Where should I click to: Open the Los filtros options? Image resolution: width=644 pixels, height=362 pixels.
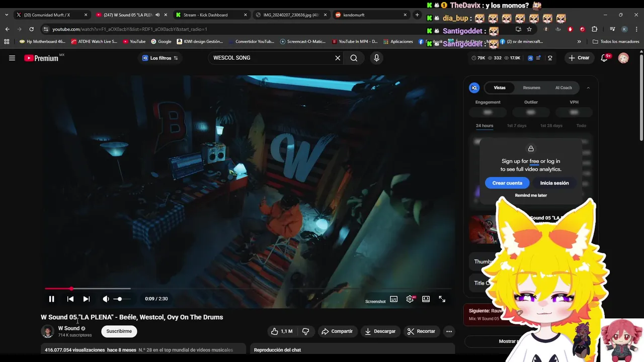(160, 58)
